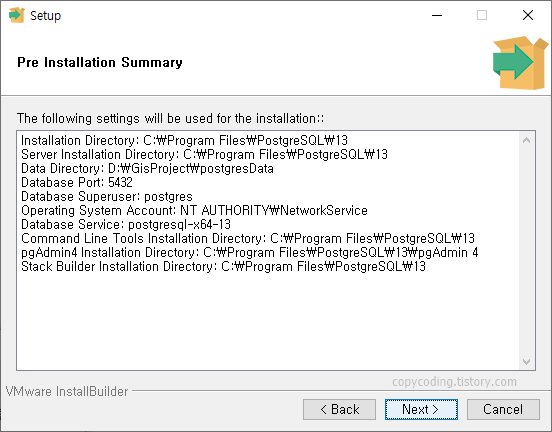Click the 'pgAdmin4 Installation Directory' line
The width and height of the screenshot is (552, 432).
click(x=250, y=253)
